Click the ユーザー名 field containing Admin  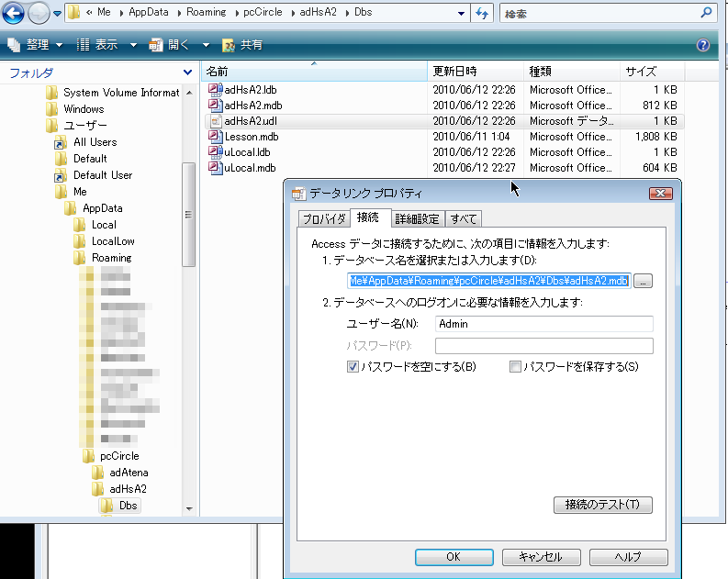click(x=543, y=324)
